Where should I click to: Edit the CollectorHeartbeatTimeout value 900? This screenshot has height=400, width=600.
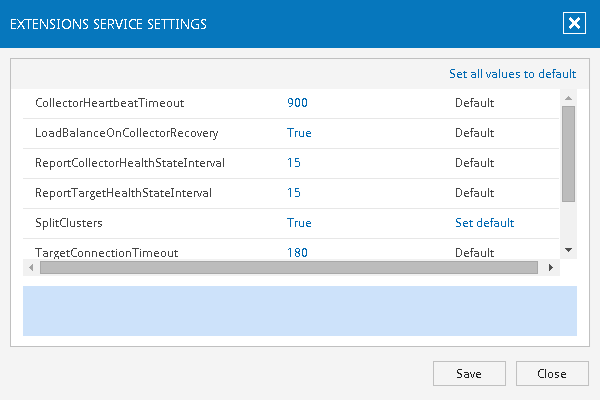(297, 103)
